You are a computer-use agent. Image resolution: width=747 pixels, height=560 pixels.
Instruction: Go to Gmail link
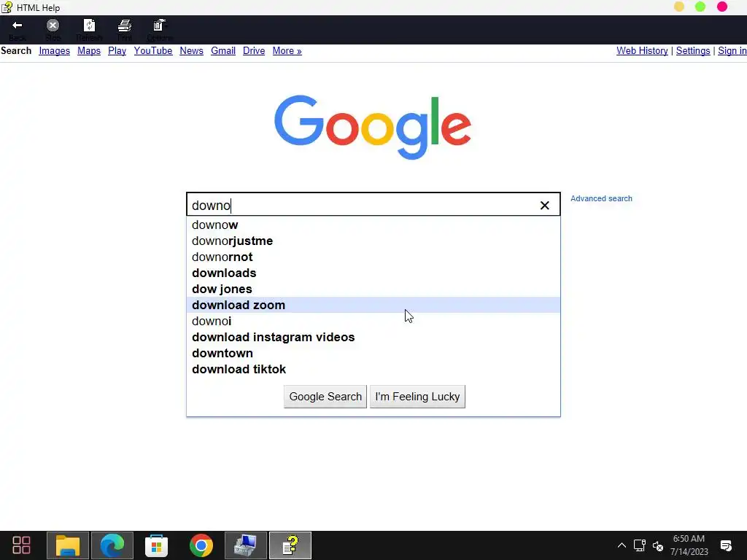click(x=223, y=50)
